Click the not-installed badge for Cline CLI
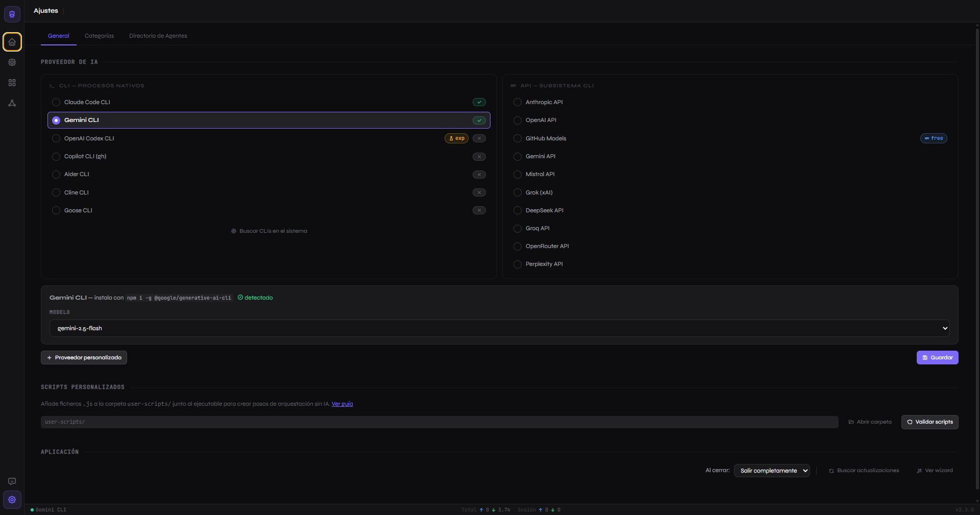This screenshot has width=980, height=515. tap(479, 192)
